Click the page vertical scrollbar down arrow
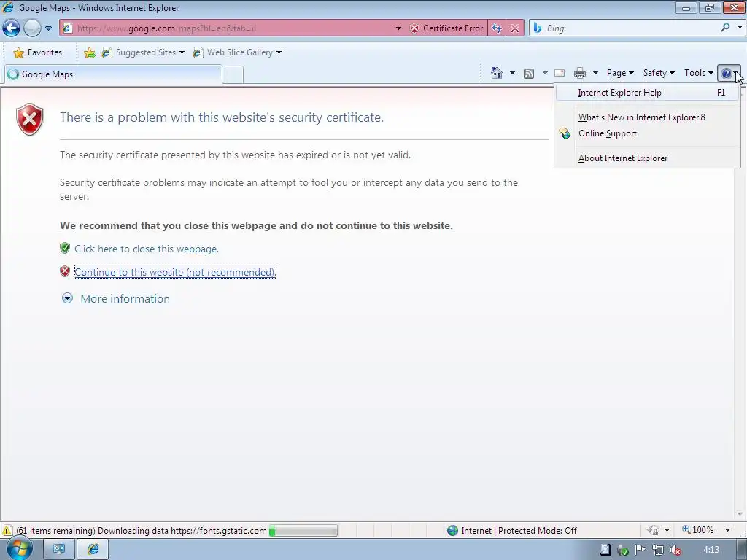Image resolution: width=747 pixels, height=560 pixels. (740, 514)
